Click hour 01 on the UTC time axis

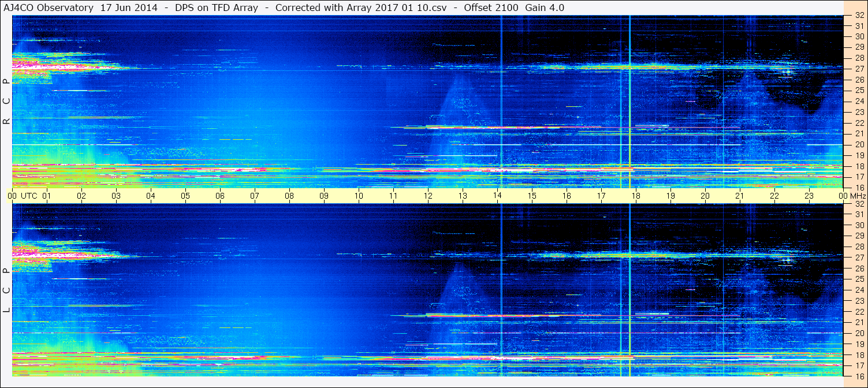click(47, 196)
